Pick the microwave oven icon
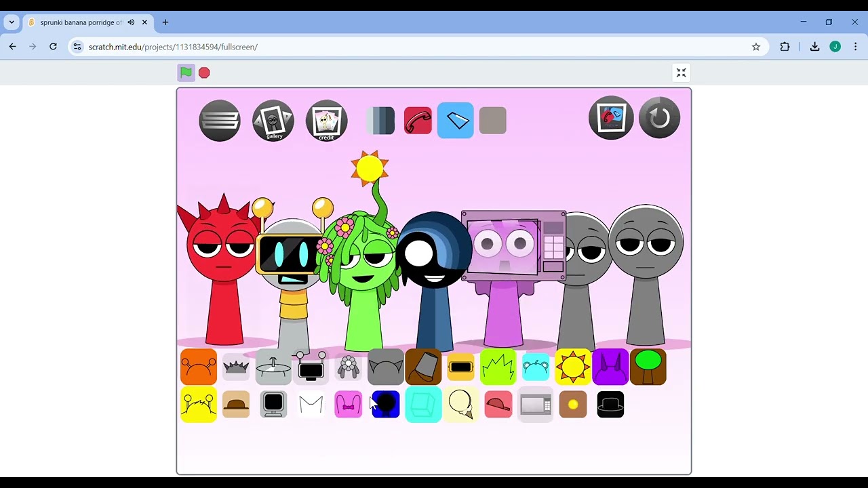868x488 pixels. pyautogui.click(x=536, y=405)
